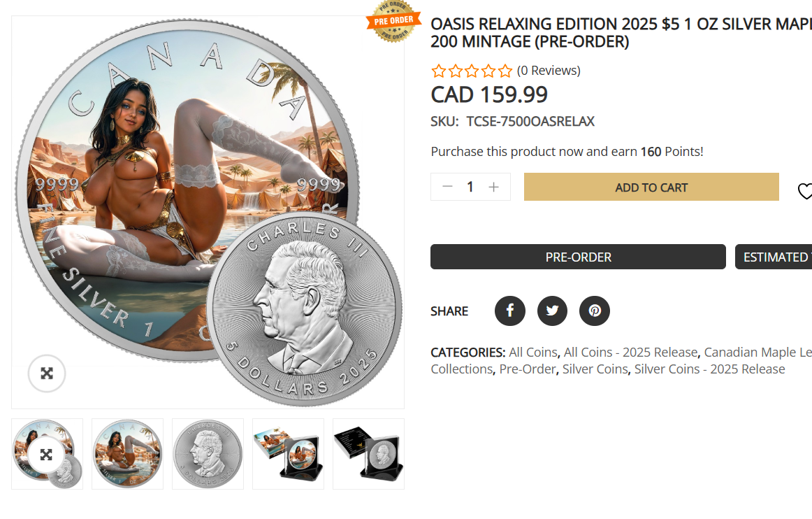The height and width of the screenshot is (519, 812).
Task: Expand main product image fullscreen
Action: pyautogui.click(x=47, y=374)
